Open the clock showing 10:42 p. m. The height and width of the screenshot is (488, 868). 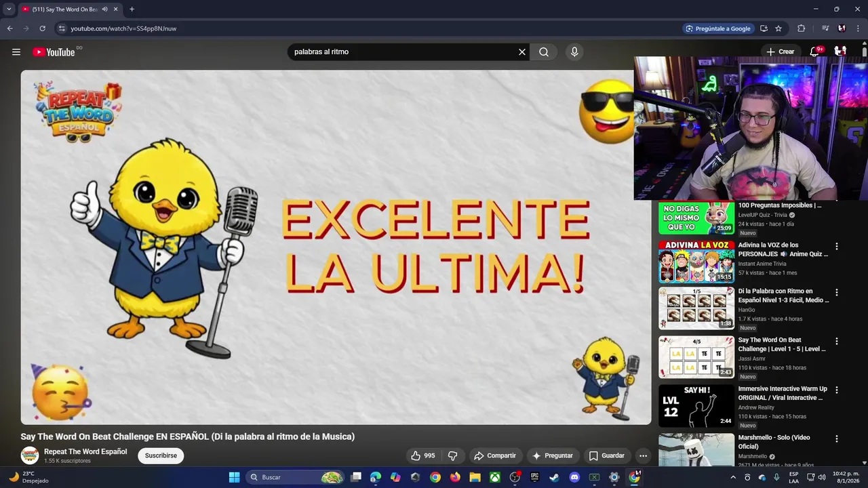[846, 477]
